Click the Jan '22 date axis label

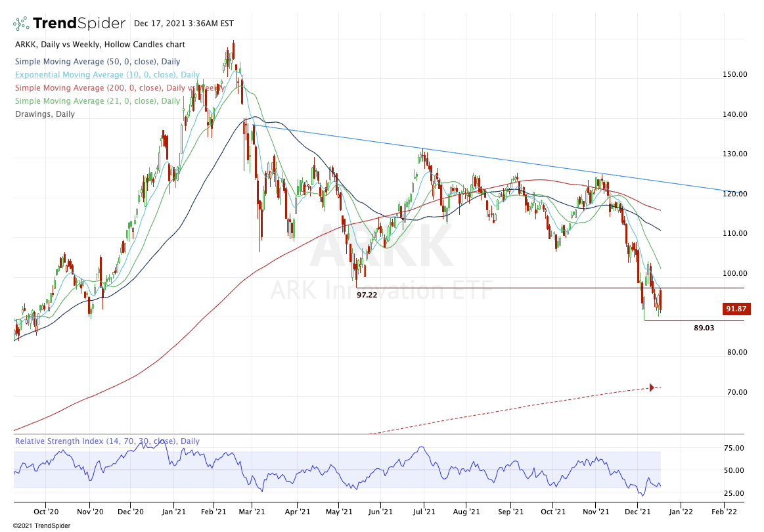[x=681, y=512]
